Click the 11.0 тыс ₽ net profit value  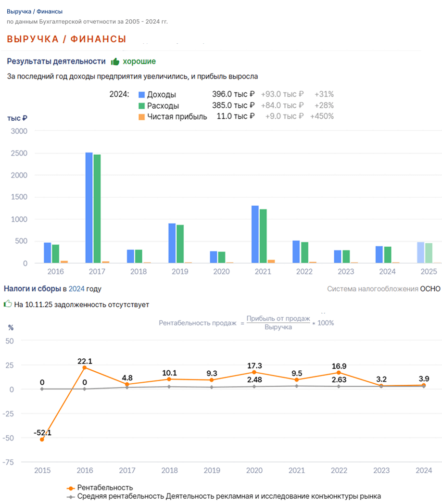236,116
